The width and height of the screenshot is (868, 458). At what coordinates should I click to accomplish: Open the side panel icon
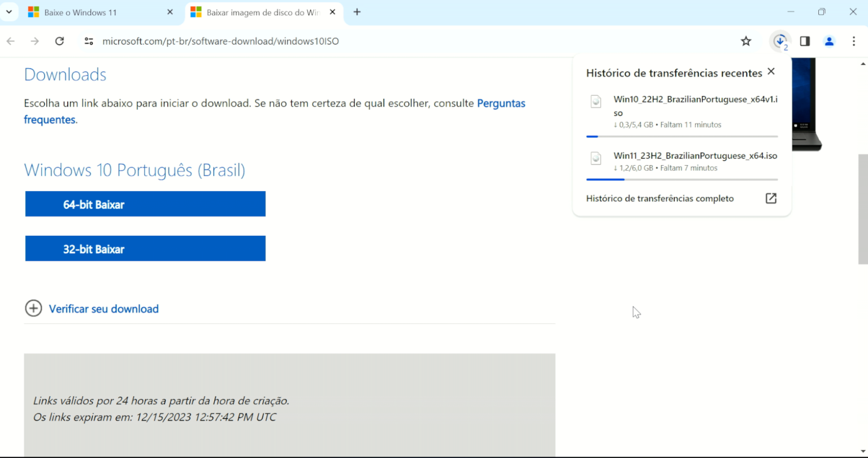pyautogui.click(x=804, y=41)
